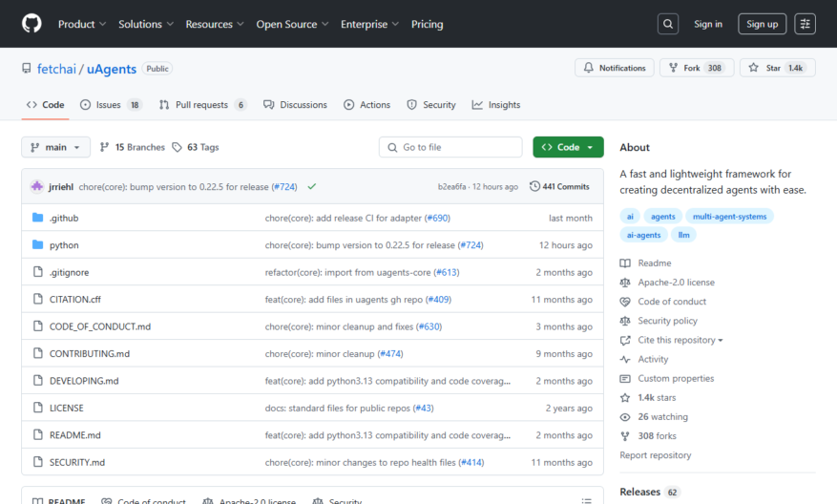Click the Readme book icon in About
Screen dimensions: 837x504
(625, 262)
